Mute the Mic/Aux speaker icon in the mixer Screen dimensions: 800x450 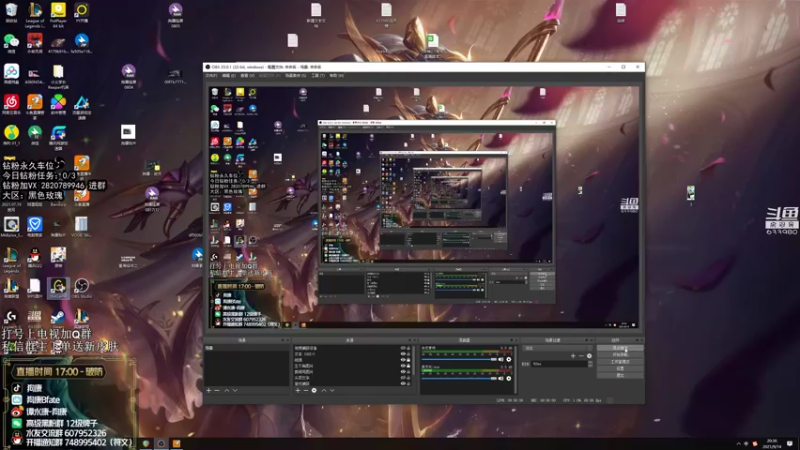pos(501,378)
